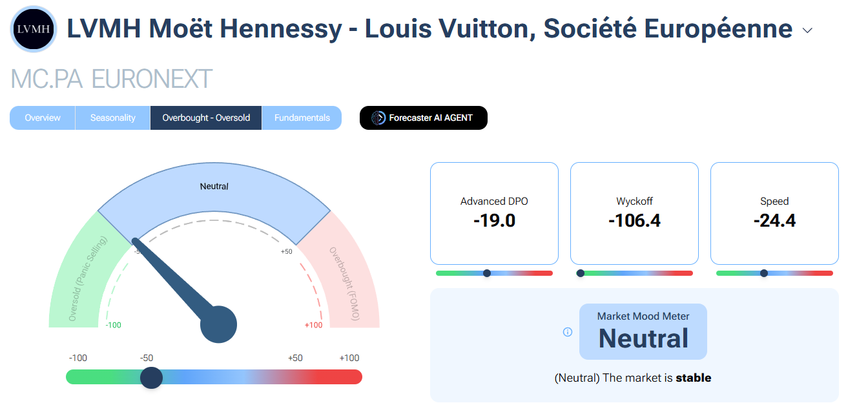868x414 pixels.
Task: Go to the Fundamentals tab
Action: (x=302, y=118)
